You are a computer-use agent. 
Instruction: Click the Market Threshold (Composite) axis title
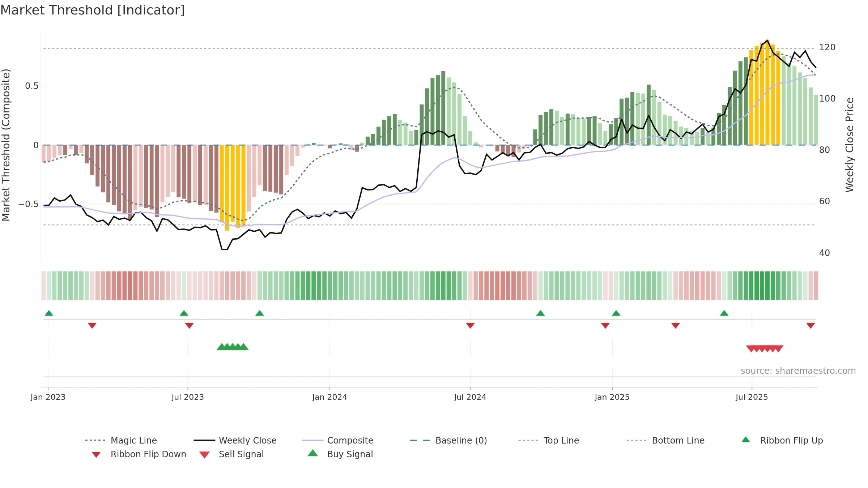(6, 145)
